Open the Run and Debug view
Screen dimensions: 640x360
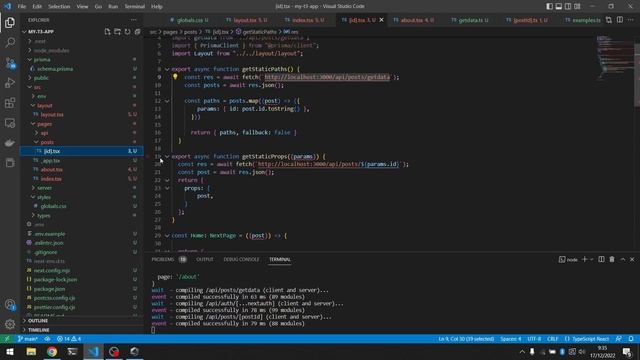click(x=10, y=83)
